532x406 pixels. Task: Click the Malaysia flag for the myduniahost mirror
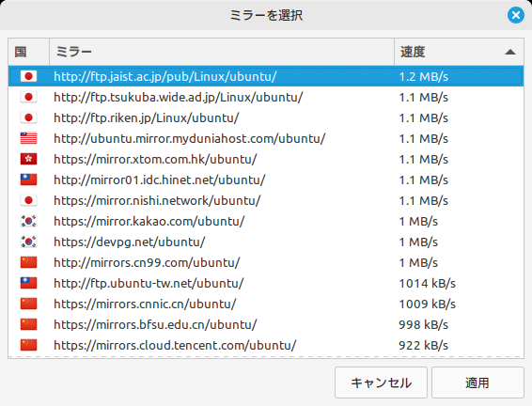(28, 138)
